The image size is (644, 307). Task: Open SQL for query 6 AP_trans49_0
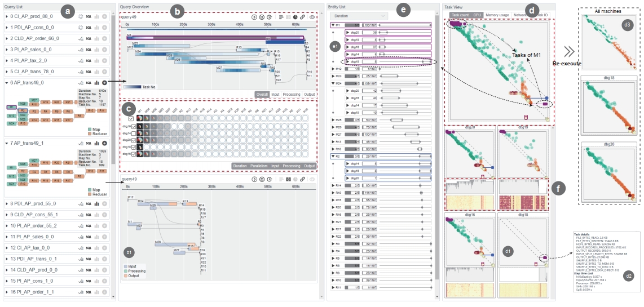point(89,82)
